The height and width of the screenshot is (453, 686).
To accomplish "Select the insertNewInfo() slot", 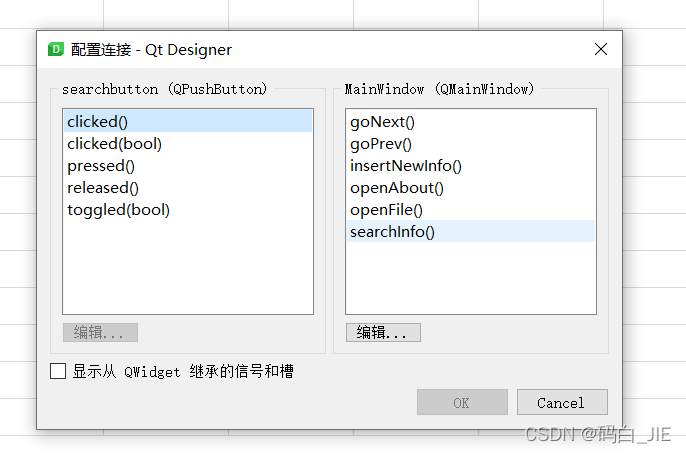I will (471, 165).
